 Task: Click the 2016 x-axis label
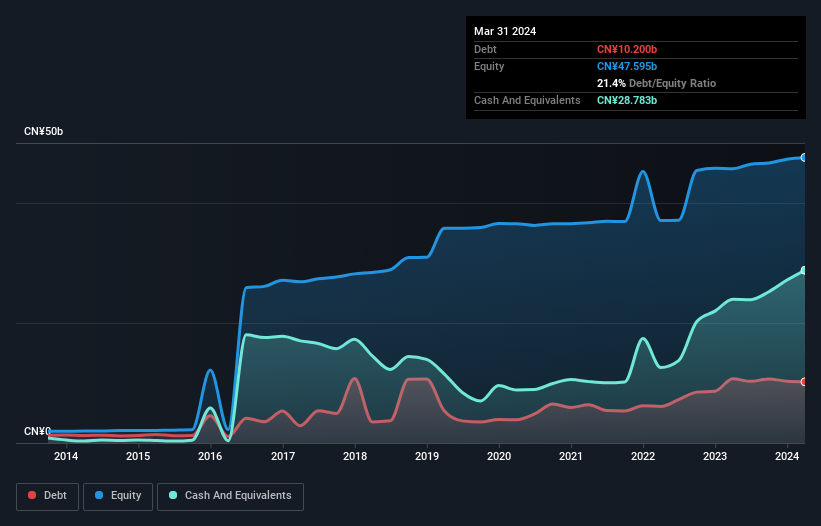tap(210, 456)
